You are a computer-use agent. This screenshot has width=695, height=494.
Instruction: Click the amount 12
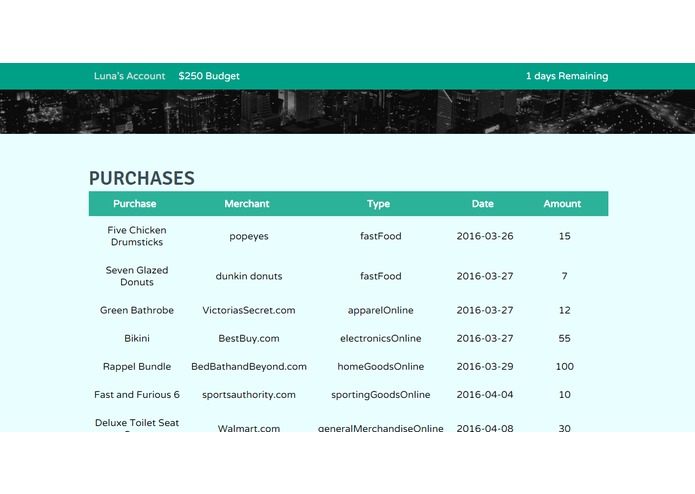point(564,310)
